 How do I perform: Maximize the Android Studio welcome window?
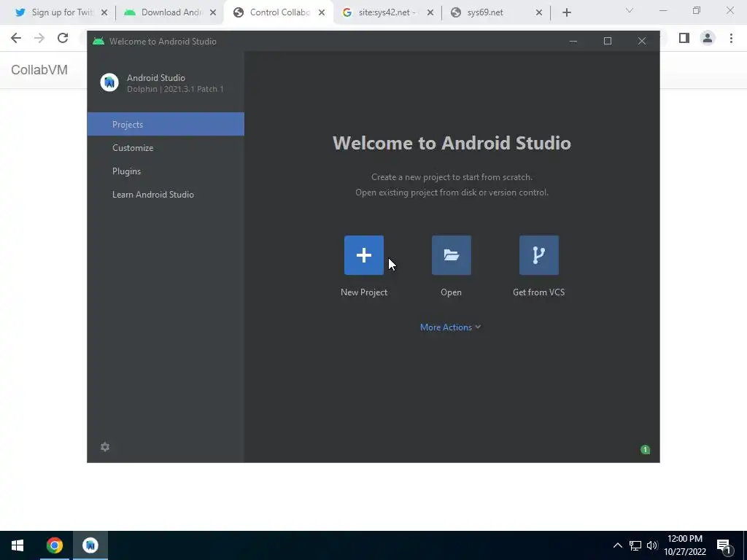[608, 42]
